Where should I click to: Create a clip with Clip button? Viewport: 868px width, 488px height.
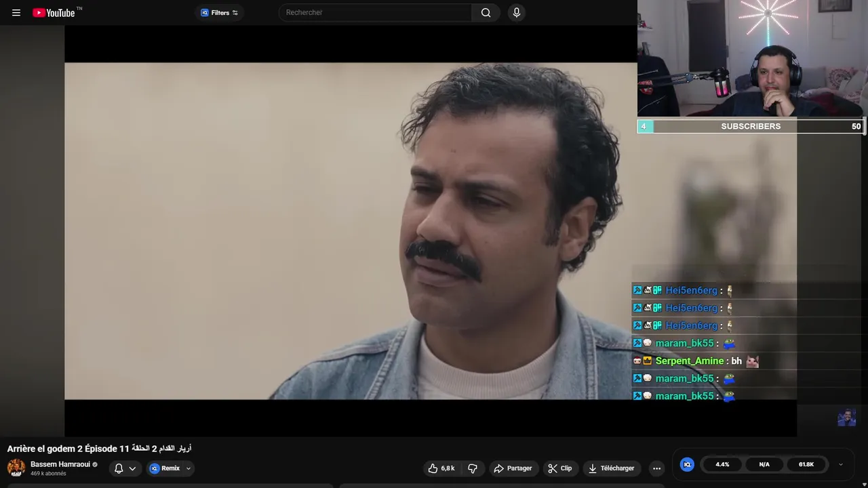pyautogui.click(x=560, y=468)
